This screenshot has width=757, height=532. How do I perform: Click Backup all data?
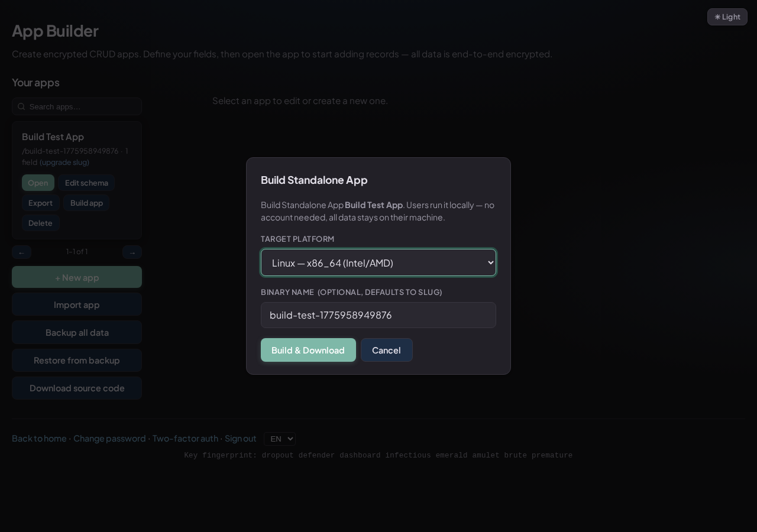tap(77, 332)
